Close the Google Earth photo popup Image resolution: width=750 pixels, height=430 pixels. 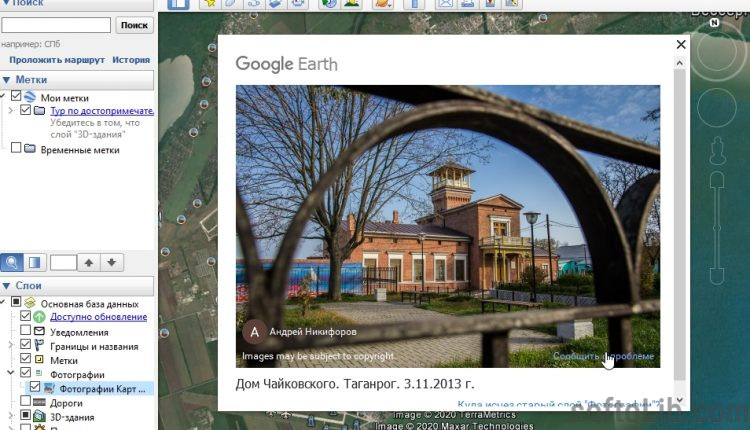point(681,44)
